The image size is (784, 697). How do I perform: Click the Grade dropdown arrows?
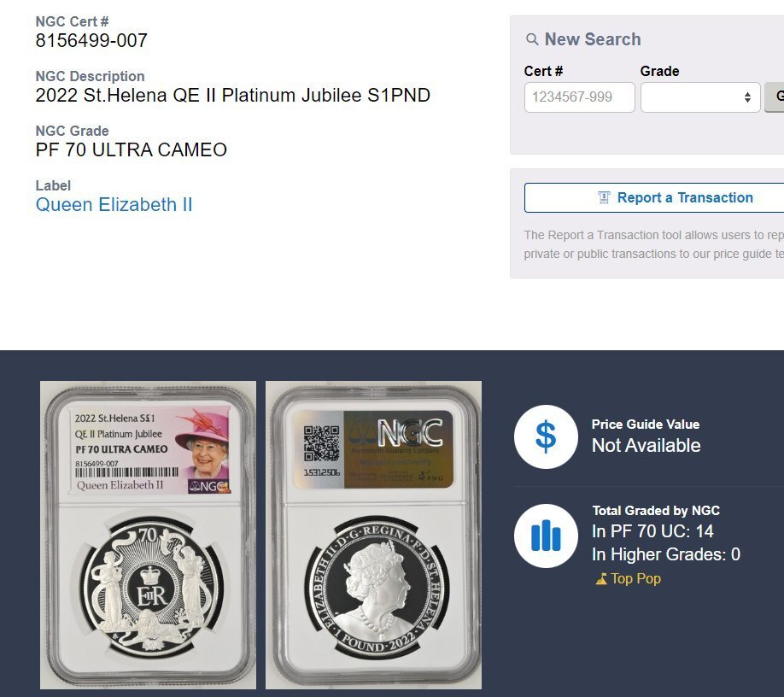coord(747,97)
